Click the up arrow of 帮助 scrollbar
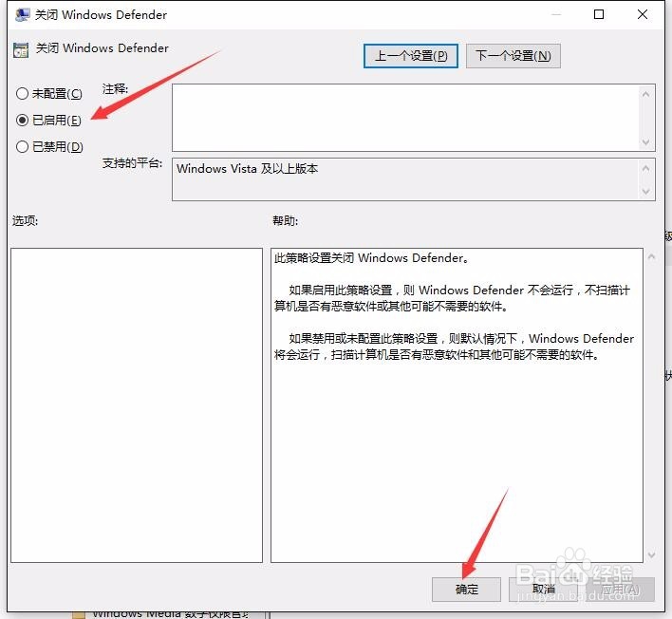 click(x=651, y=256)
